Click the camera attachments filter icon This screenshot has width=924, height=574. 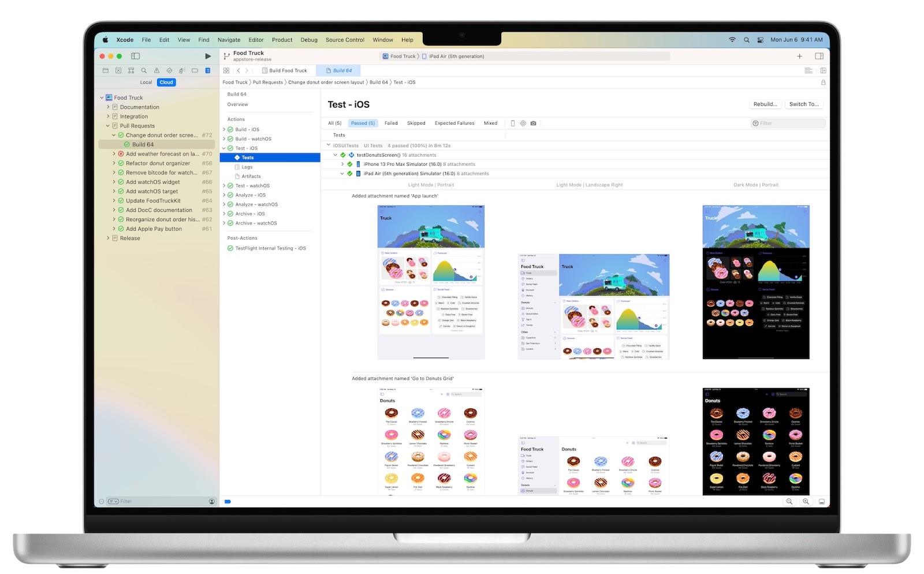click(x=533, y=123)
